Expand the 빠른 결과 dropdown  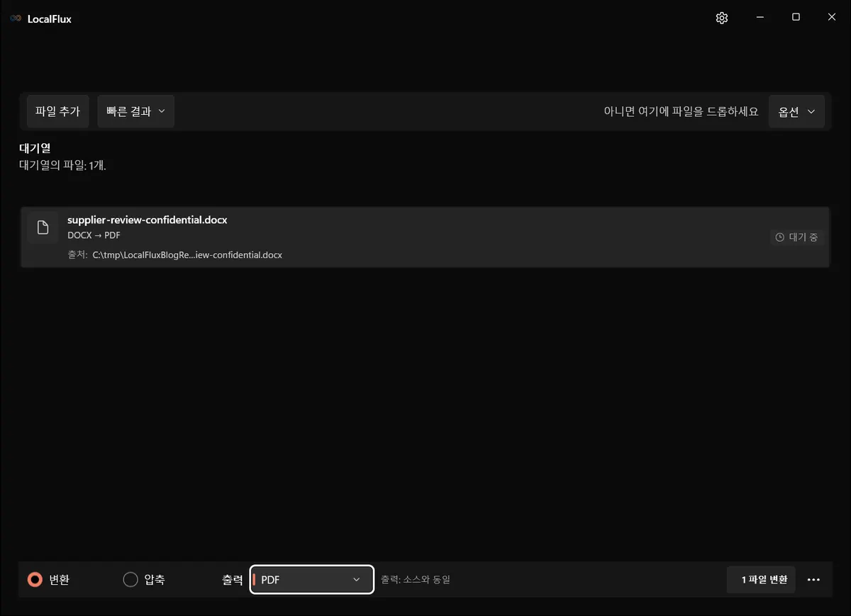coord(135,111)
